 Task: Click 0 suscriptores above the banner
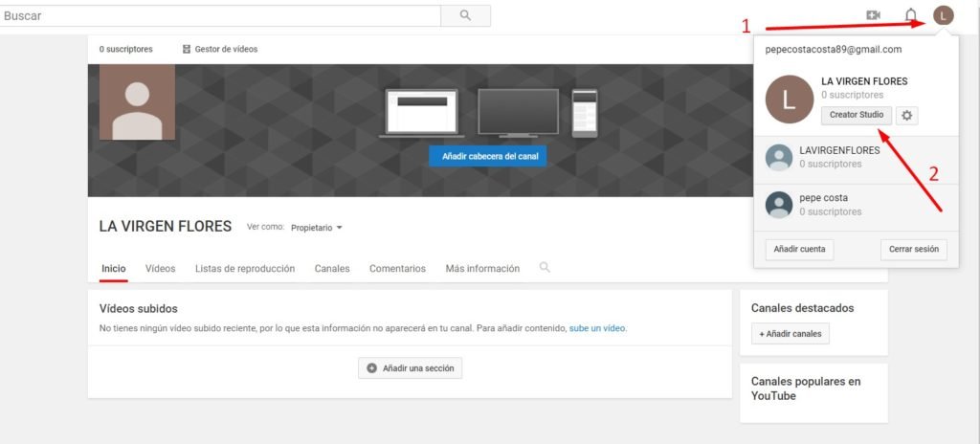click(125, 49)
